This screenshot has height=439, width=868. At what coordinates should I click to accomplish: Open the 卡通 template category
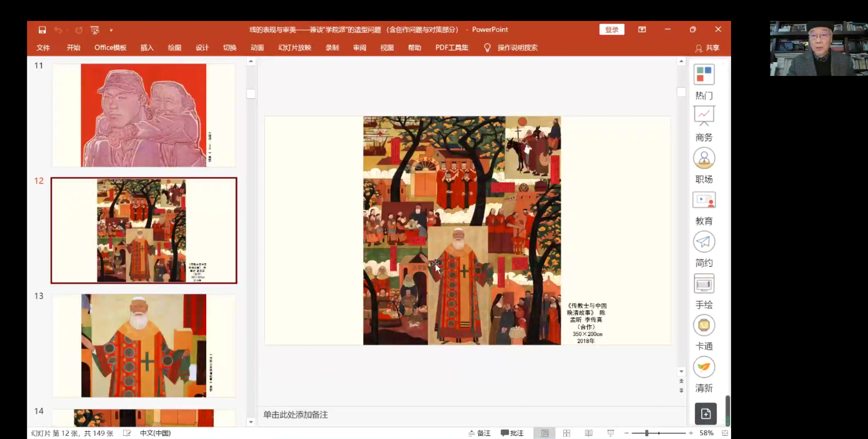click(704, 325)
